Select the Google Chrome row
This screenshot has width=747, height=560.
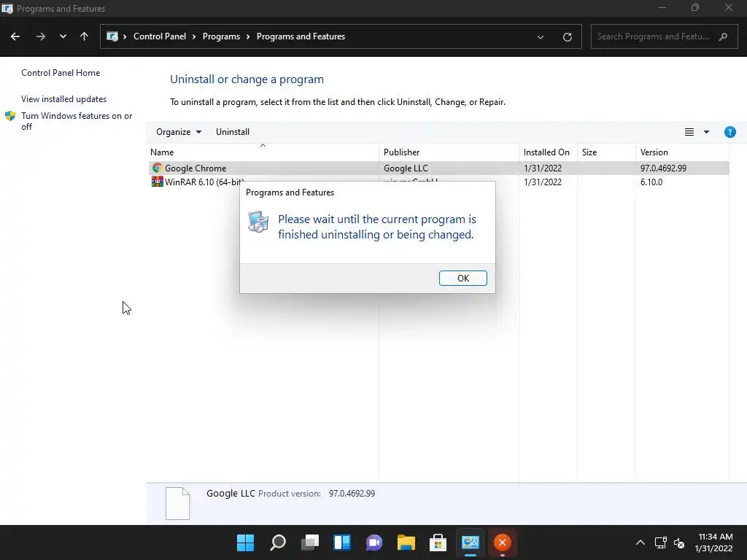point(438,168)
